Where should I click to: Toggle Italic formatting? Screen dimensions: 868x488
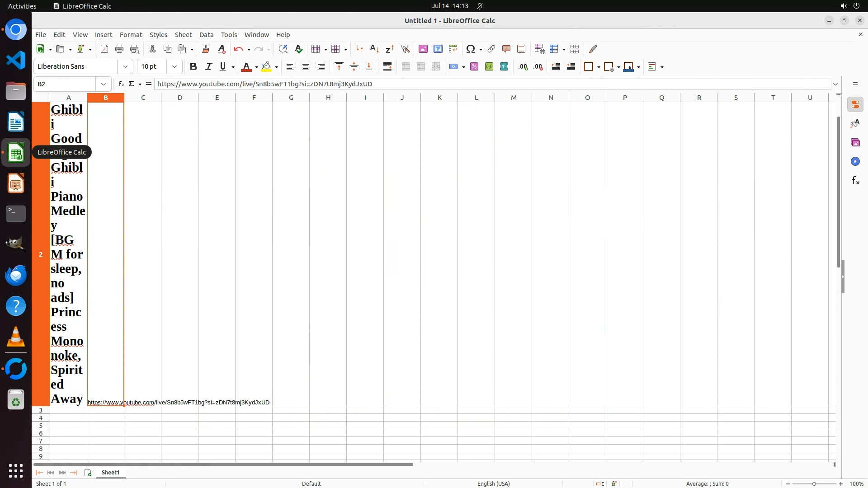[x=208, y=67]
